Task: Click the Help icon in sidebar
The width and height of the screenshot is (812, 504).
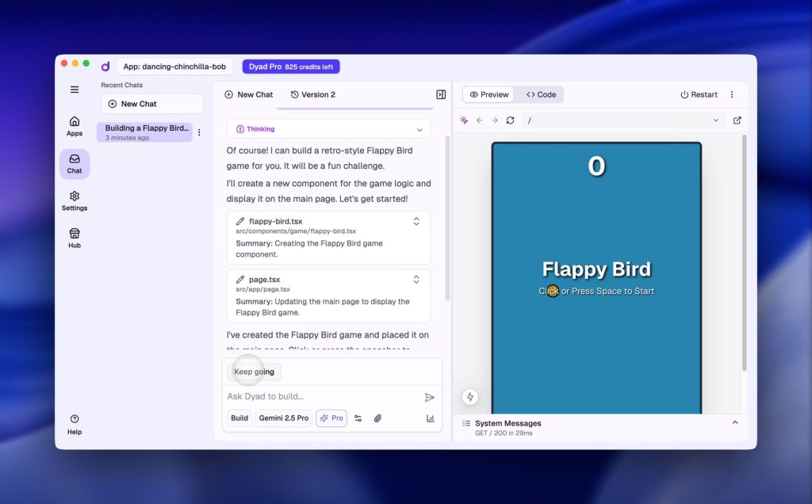Action: click(x=75, y=424)
